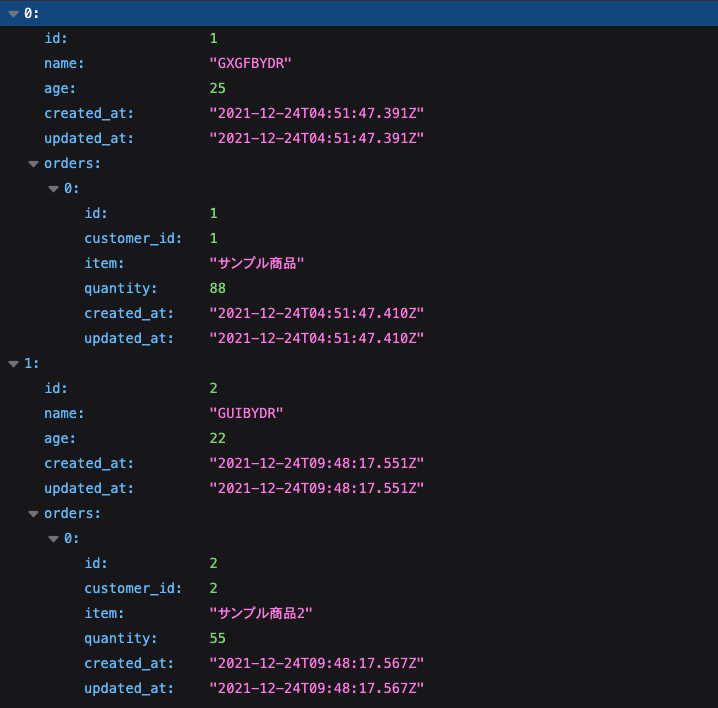Screen dimensions: 718x708
Task: Collapse order 0 containing quantity 88
Action: pyautogui.click(x=53, y=189)
